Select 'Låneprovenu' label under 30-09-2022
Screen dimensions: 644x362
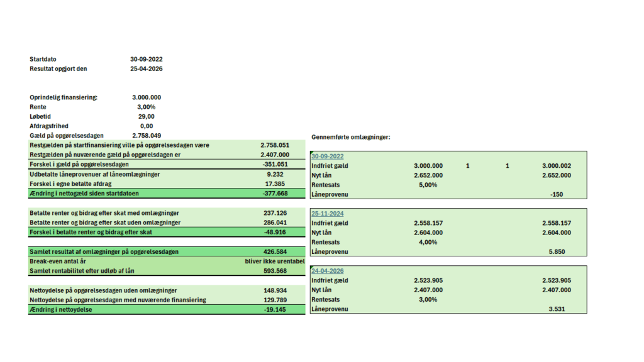click(330, 195)
